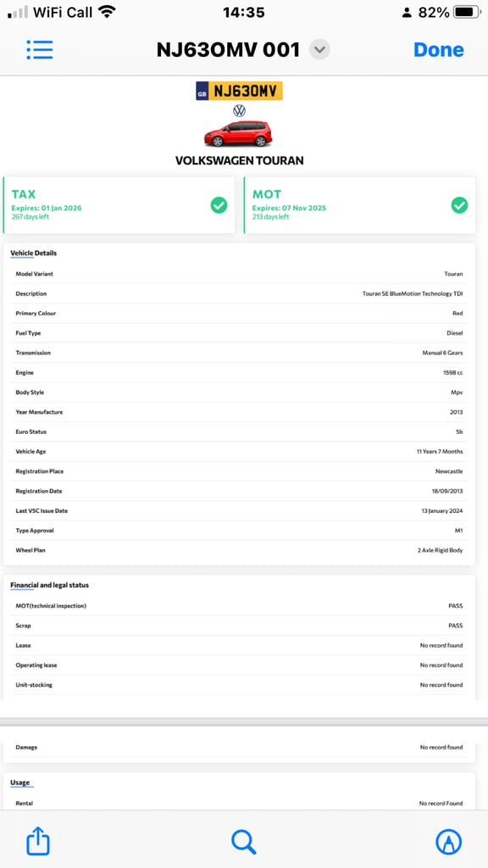The height and width of the screenshot is (868, 488).
Task: Open the search magnifier icon
Action: [243, 842]
